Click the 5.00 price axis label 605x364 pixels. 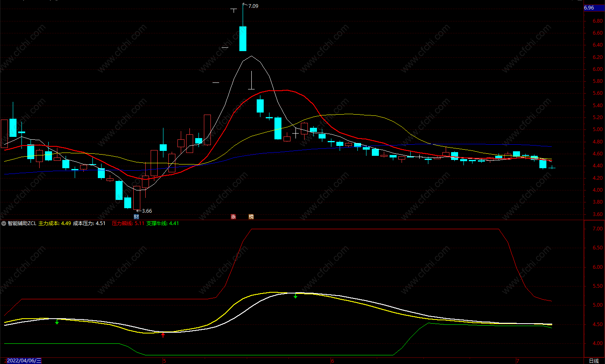pyautogui.click(x=598, y=129)
